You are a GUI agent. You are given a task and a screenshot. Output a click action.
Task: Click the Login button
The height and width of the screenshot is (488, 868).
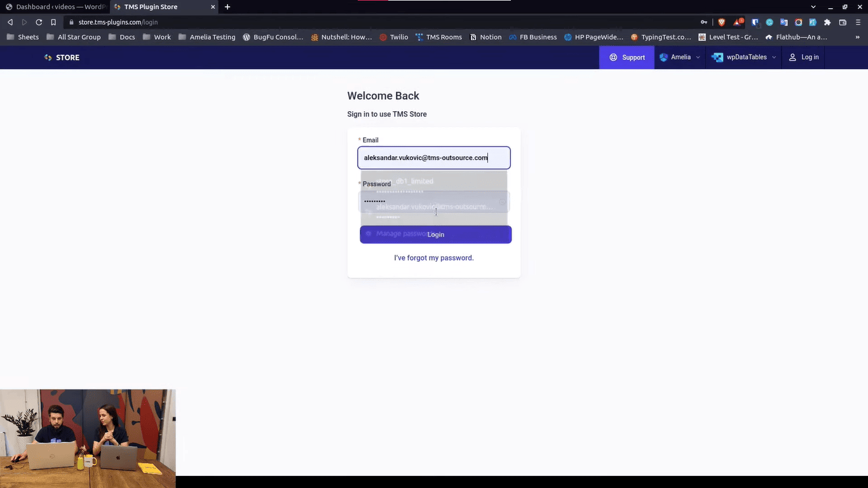pyautogui.click(x=436, y=234)
